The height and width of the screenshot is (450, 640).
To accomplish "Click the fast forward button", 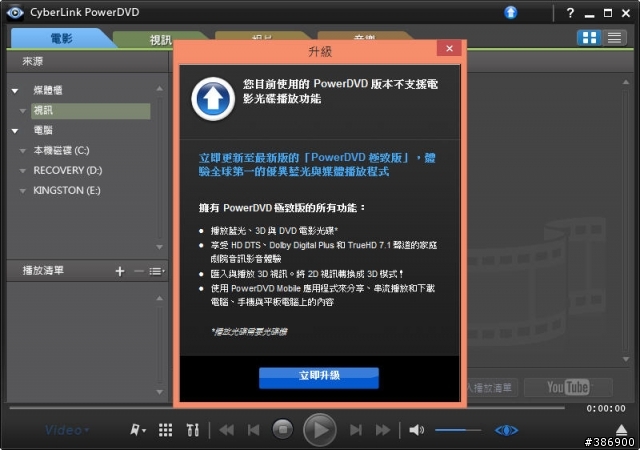I will click(x=382, y=430).
